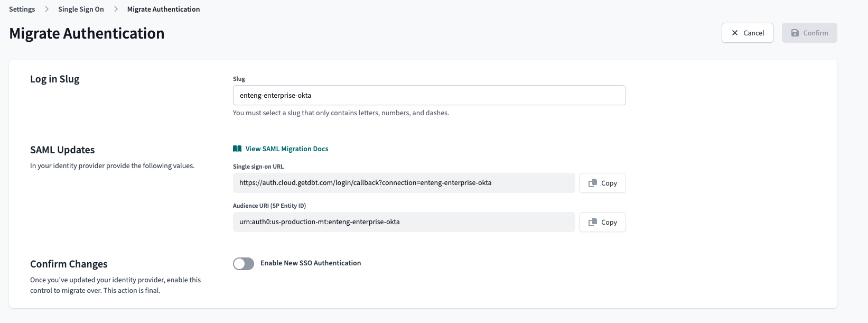Select the Migrate Authentication breadcrumb item
This screenshot has height=323, width=868.
click(163, 10)
